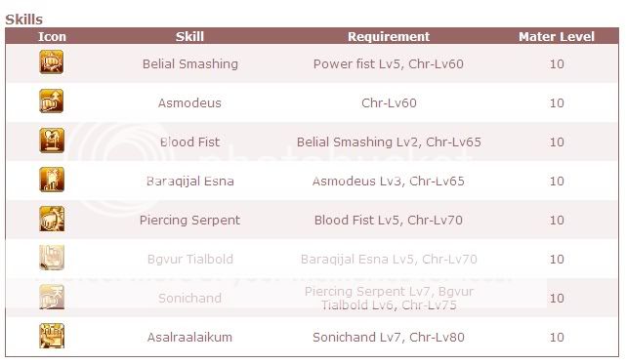Click the Icon column header
626x364 pixels.
52,36
